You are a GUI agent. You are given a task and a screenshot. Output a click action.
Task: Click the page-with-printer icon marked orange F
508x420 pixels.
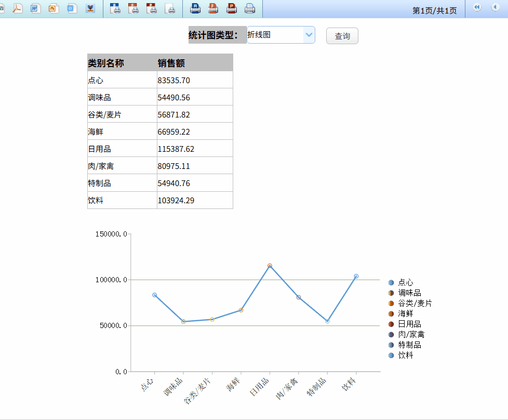click(133, 8)
